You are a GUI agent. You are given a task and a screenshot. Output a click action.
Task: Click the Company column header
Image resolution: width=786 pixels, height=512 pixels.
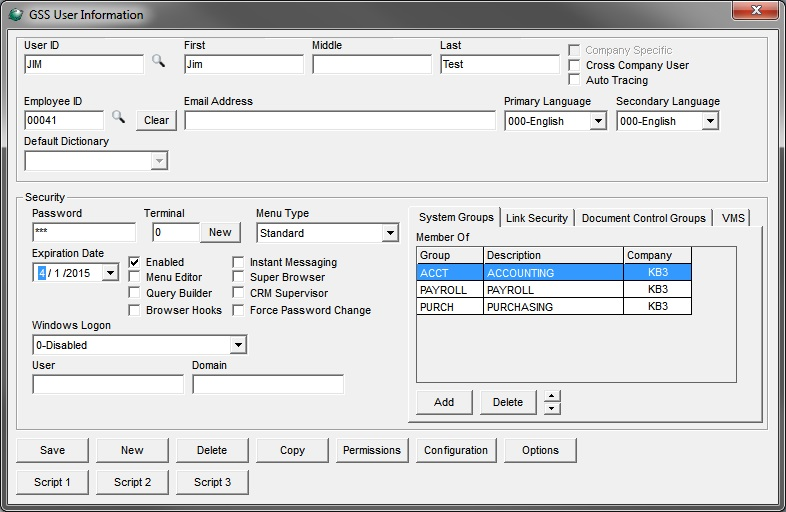(658, 255)
